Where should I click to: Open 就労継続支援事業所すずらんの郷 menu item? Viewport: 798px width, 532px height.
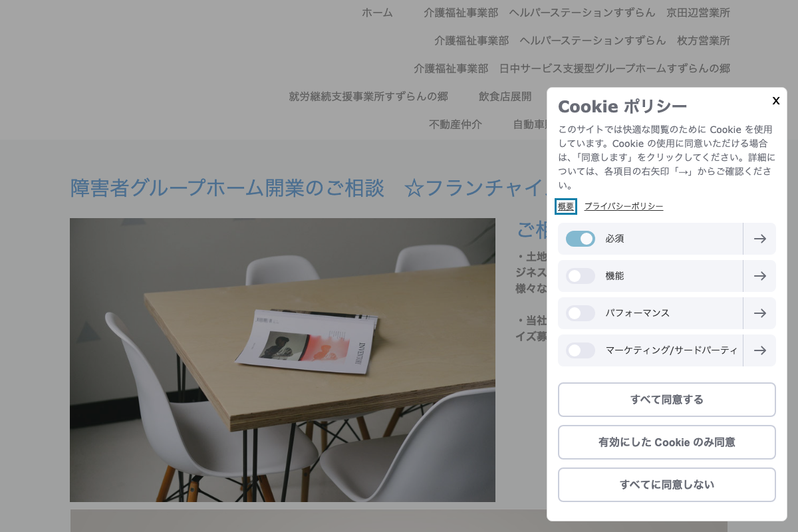[x=368, y=96]
